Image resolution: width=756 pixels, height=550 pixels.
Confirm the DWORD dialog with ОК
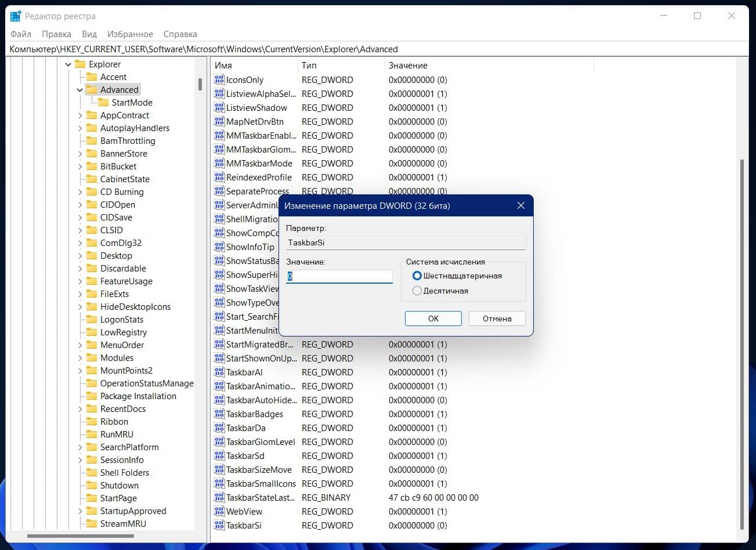[433, 319]
